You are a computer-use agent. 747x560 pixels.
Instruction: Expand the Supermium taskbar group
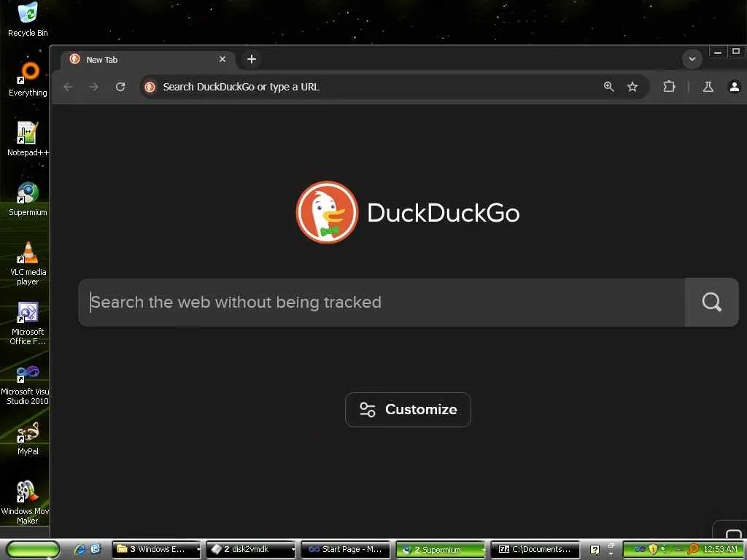tap(441, 549)
